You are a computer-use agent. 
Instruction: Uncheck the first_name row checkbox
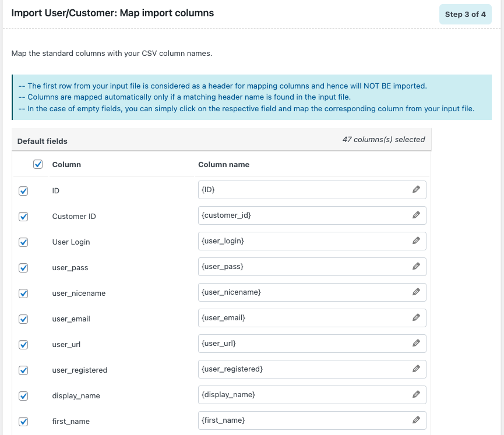click(23, 422)
